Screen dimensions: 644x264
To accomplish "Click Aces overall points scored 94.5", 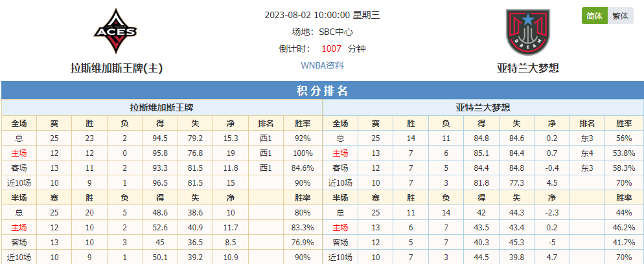I will (160, 138).
